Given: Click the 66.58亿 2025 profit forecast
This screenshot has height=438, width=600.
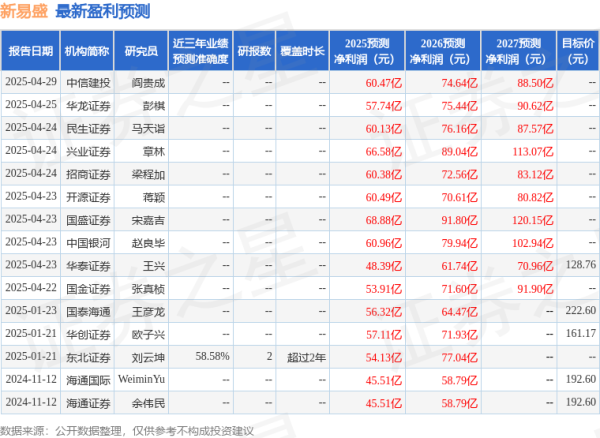Looking at the screenshot, I should click(x=384, y=151).
